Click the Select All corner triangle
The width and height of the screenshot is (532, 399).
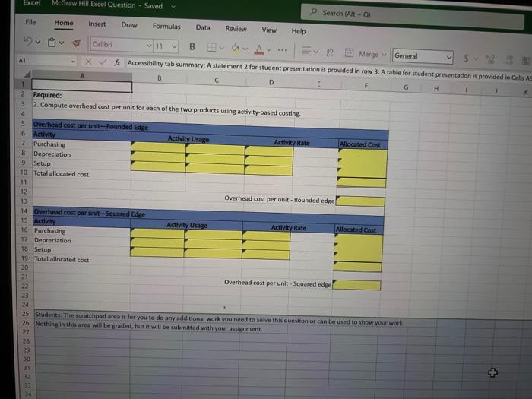pos(27,74)
